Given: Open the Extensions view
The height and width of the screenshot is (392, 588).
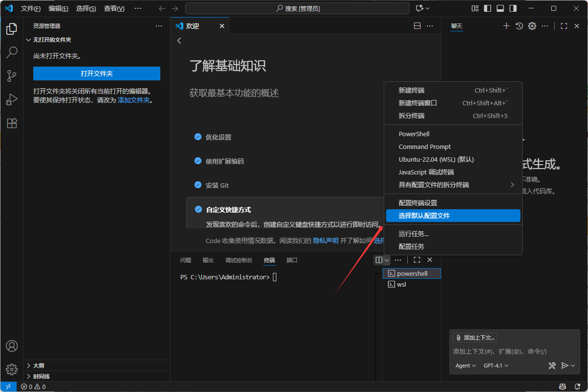Looking at the screenshot, I should click(12, 123).
